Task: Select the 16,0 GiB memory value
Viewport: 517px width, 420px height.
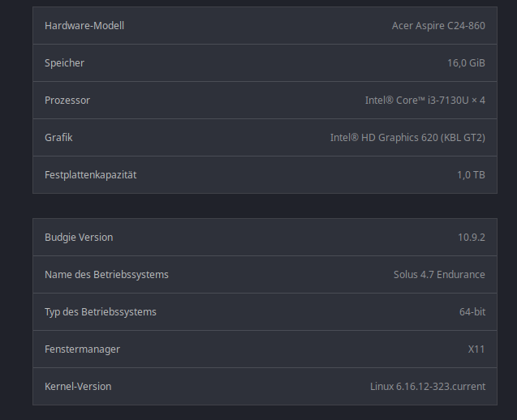Action: pos(466,63)
